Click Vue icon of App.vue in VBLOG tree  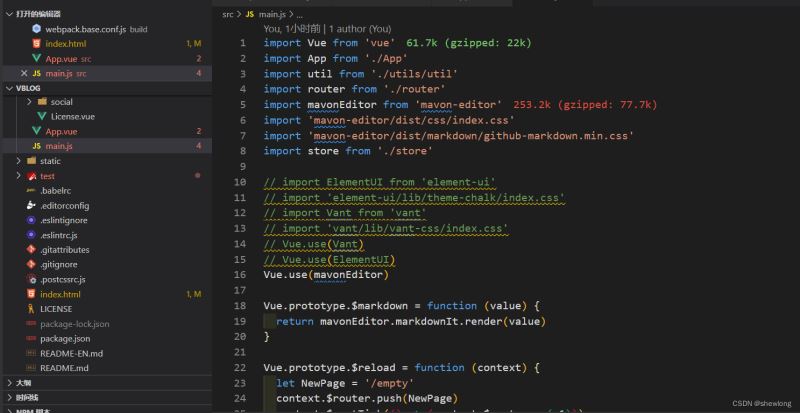pyautogui.click(x=36, y=131)
